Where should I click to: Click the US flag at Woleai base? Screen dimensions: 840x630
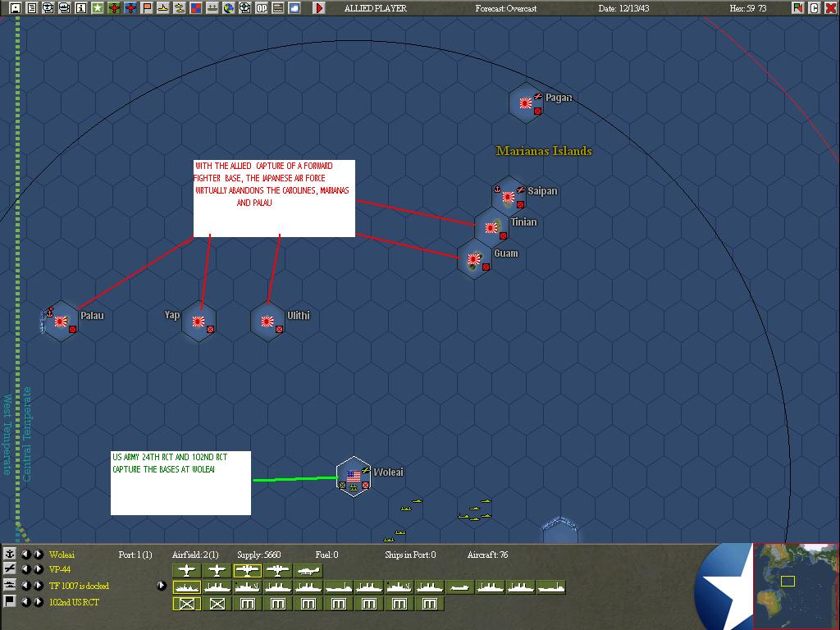(x=354, y=477)
